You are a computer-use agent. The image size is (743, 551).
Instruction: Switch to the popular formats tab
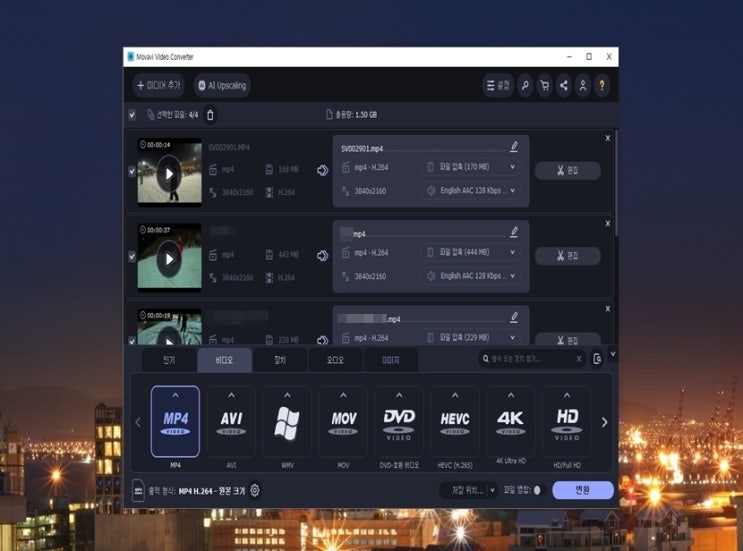click(169, 360)
